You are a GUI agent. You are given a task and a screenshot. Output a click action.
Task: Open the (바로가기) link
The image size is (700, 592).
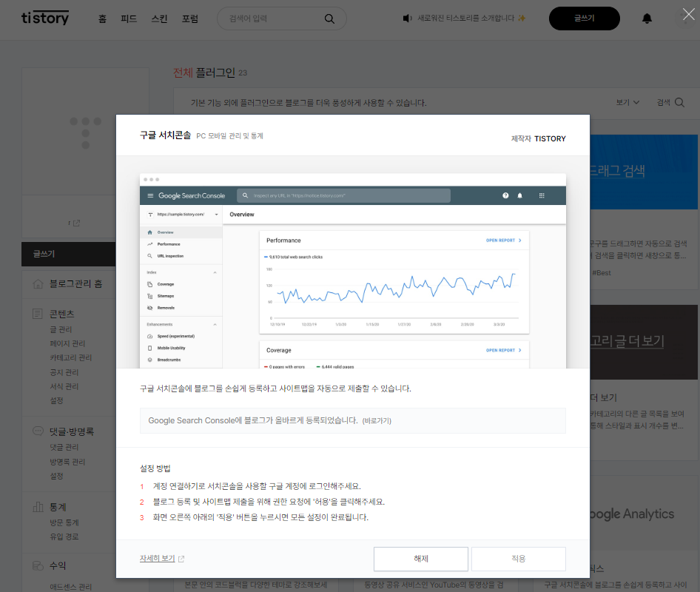[377, 420]
